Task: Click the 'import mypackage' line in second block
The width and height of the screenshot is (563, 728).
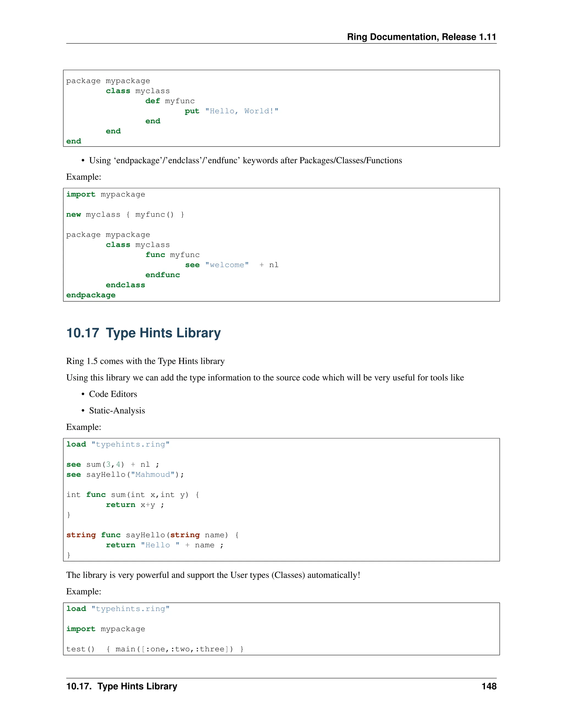Action: point(105,194)
